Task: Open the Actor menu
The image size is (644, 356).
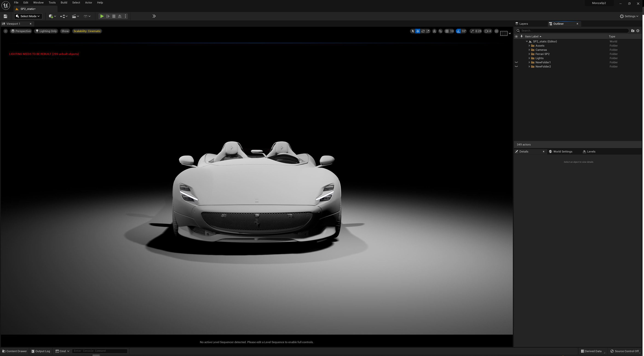Action: point(89,3)
